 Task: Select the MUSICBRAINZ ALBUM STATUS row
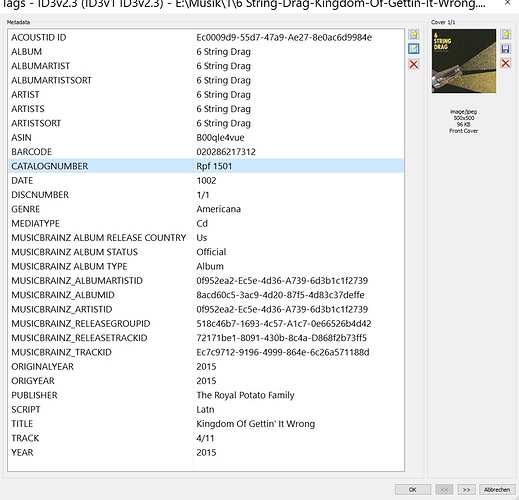coord(206,252)
